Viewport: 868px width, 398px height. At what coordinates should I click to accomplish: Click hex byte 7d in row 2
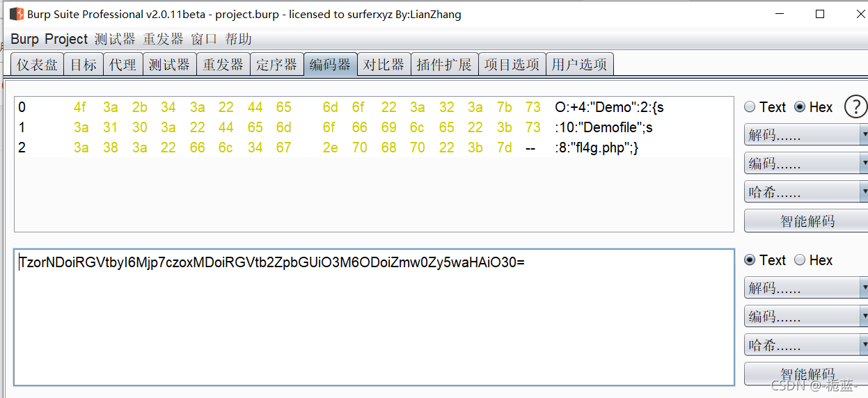[x=504, y=148]
